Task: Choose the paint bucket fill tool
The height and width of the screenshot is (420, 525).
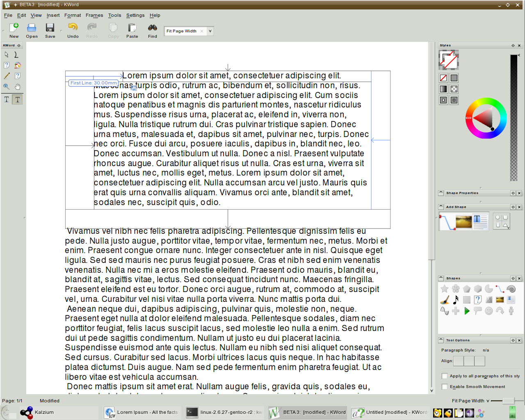Action: point(17,65)
